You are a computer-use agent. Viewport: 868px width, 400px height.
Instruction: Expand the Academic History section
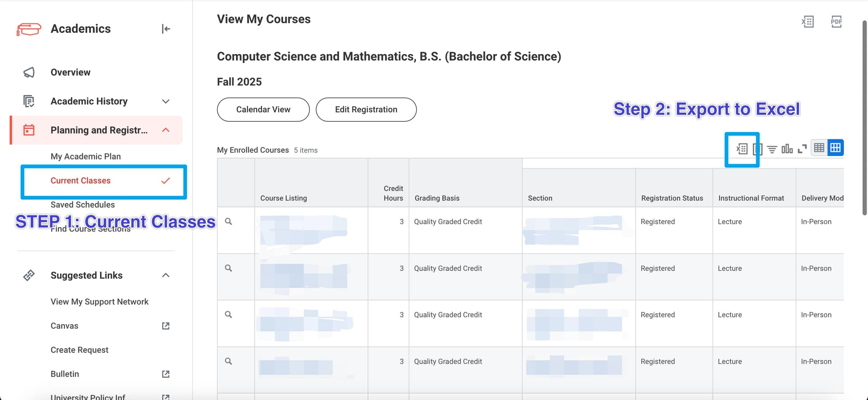pos(165,101)
